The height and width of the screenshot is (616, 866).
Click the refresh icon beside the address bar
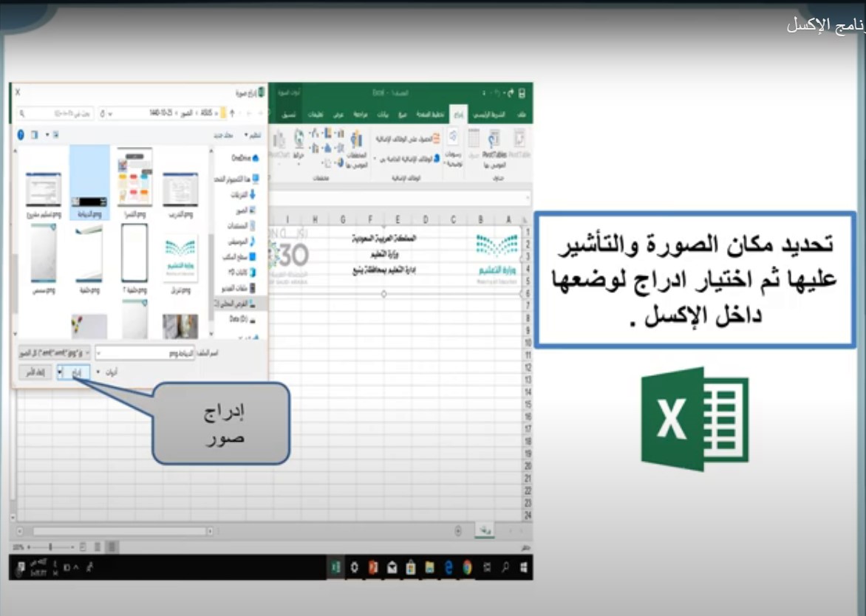(x=103, y=114)
